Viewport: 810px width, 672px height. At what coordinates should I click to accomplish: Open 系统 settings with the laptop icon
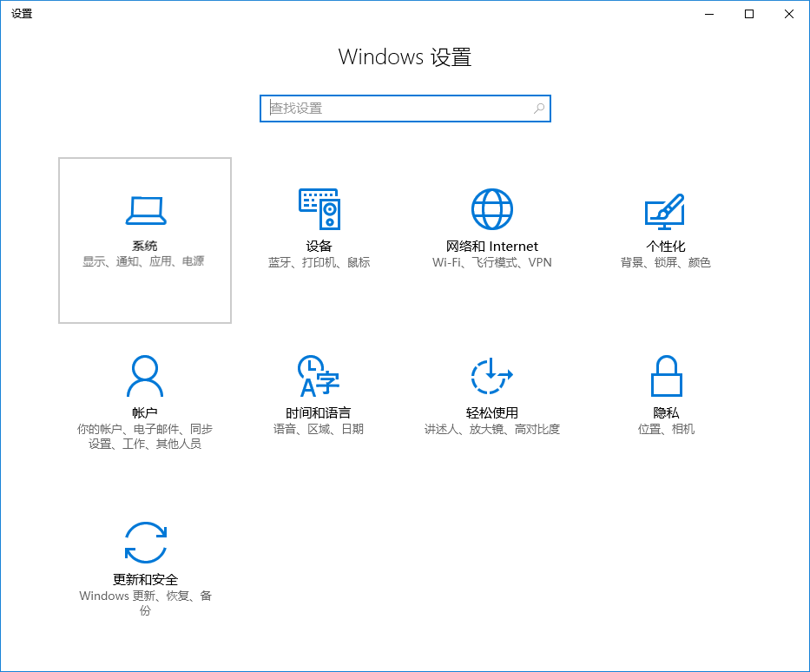click(x=145, y=210)
